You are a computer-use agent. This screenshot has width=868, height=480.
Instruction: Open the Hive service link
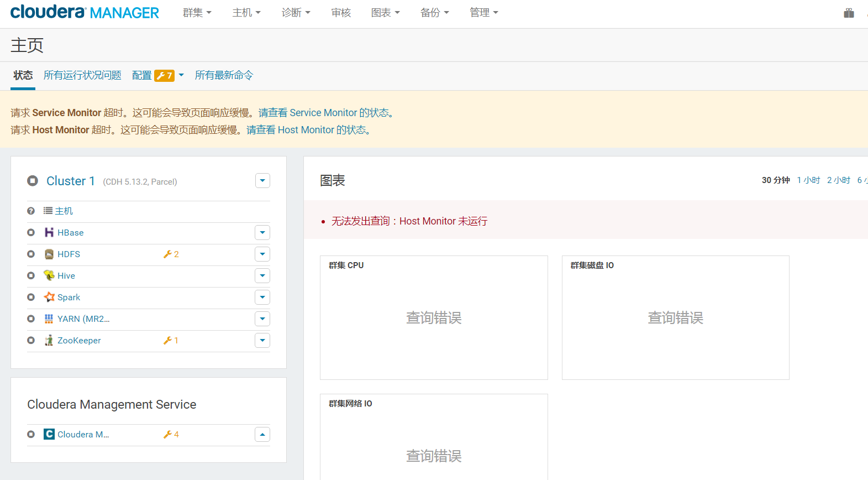pyautogui.click(x=66, y=275)
